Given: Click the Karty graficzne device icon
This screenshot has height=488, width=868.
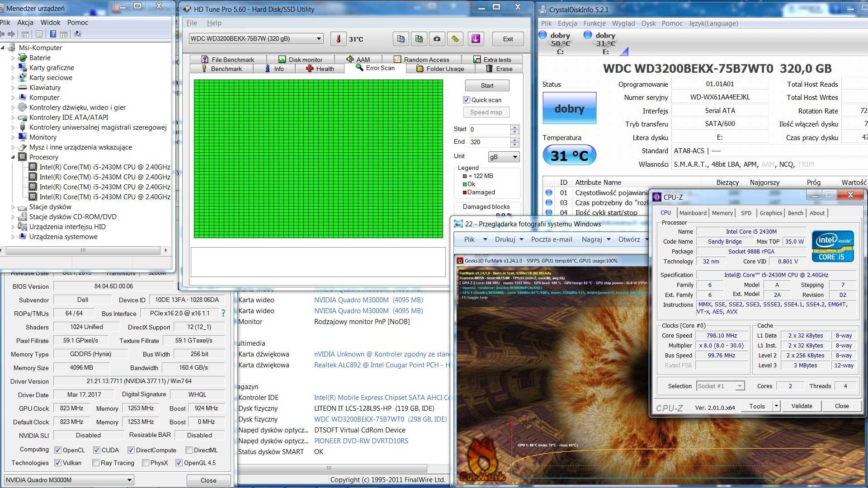Looking at the screenshot, I should click(x=23, y=67).
